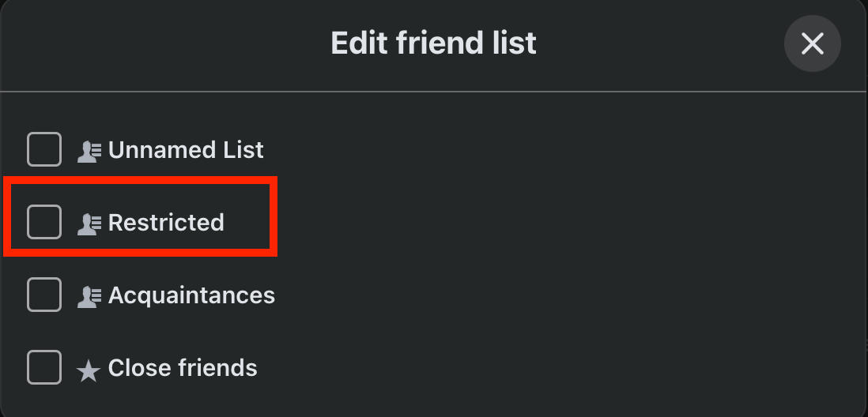Select the Unnamed List label

186,150
